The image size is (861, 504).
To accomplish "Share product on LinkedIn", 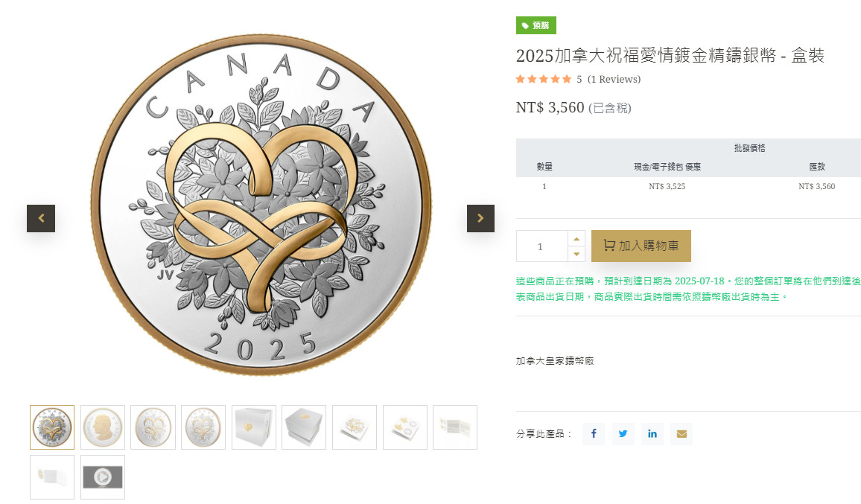I will click(652, 434).
